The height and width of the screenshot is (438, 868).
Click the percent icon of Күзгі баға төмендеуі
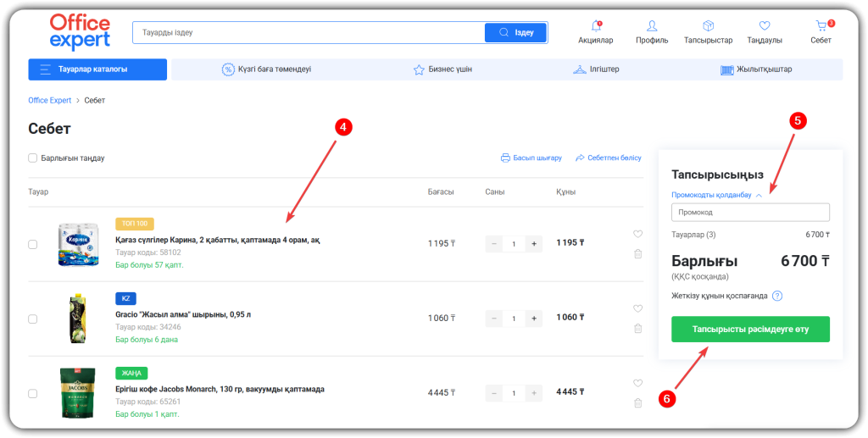[228, 69]
